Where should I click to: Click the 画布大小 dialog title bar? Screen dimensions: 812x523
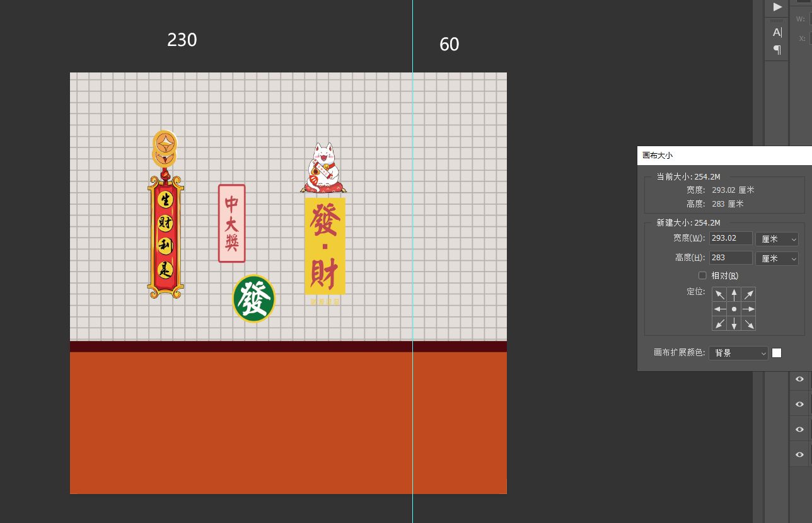coord(724,156)
